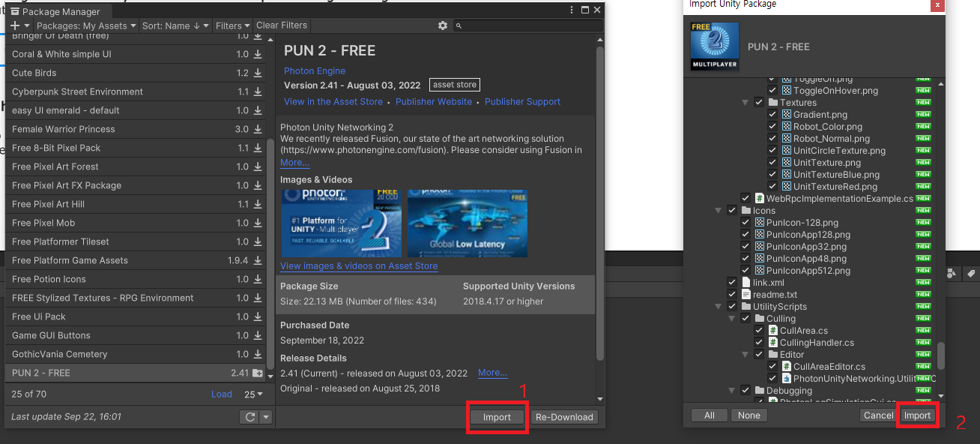The height and width of the screenshot is (444, 980).
Task: Click the CullArea.cs script icon
Action: [773, 331]
